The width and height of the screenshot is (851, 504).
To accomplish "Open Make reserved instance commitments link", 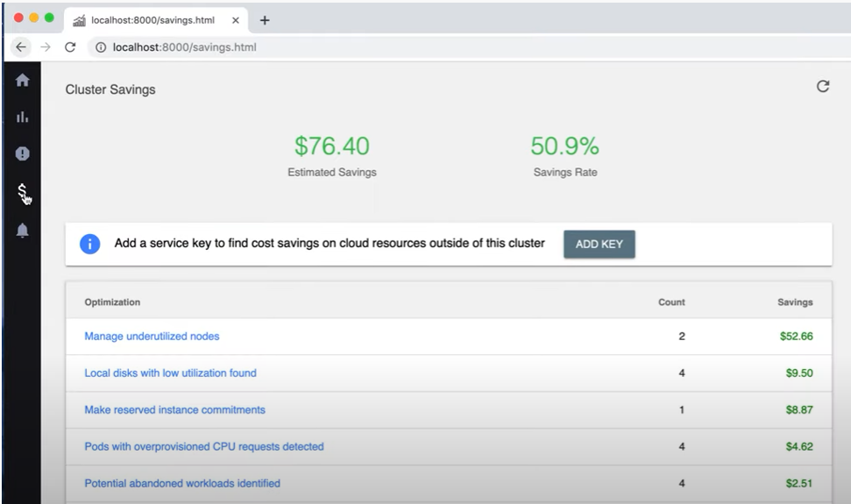I will click(174, 409).
